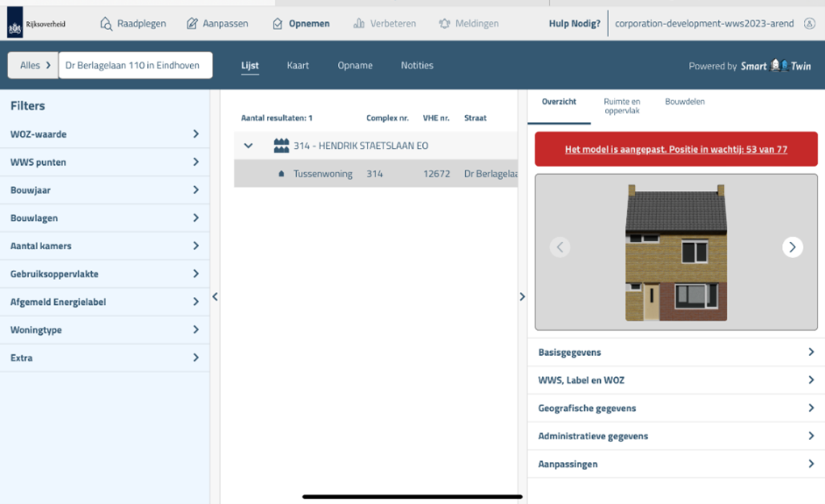The image size is (825, 504).
Task: Open Verbeteren via its chart icon
Action: 361,24
